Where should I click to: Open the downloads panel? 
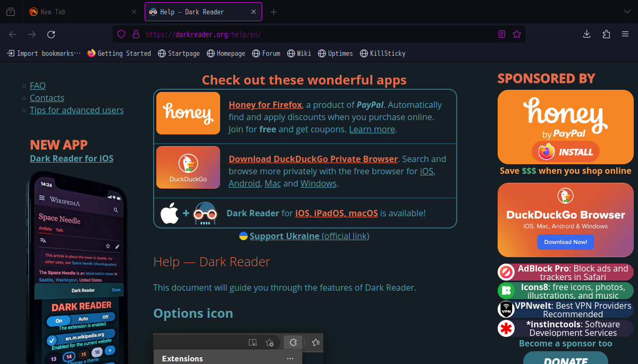pos(587,34)
